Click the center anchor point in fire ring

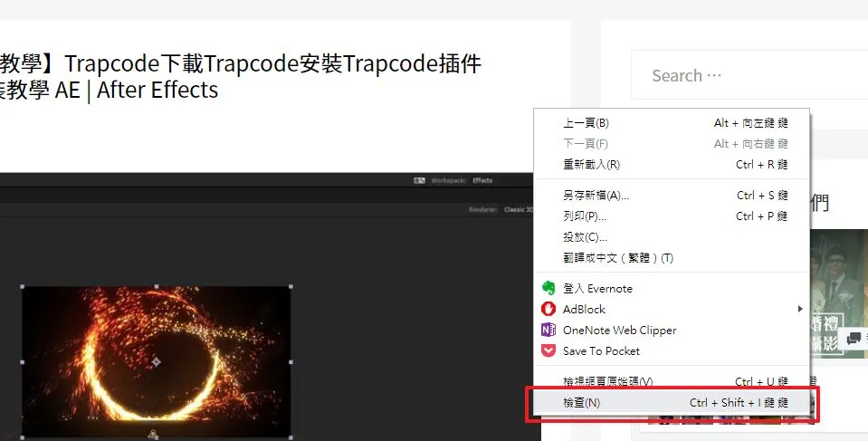point(157,362)
